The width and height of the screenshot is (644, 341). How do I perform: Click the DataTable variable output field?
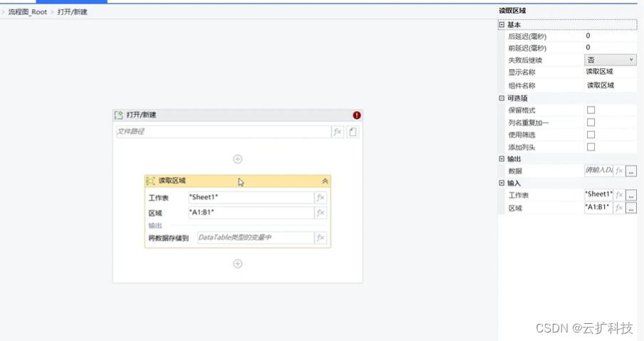256,238
